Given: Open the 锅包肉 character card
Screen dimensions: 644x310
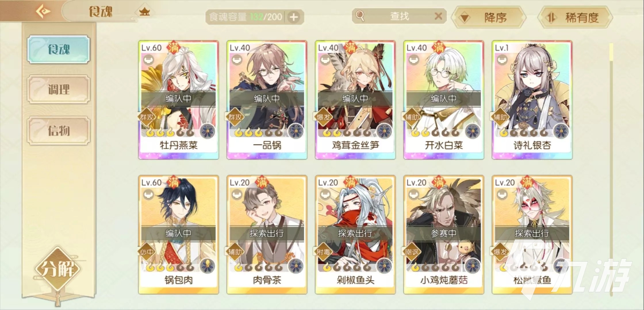Looking at the screenshot, I should click(179, 235).
